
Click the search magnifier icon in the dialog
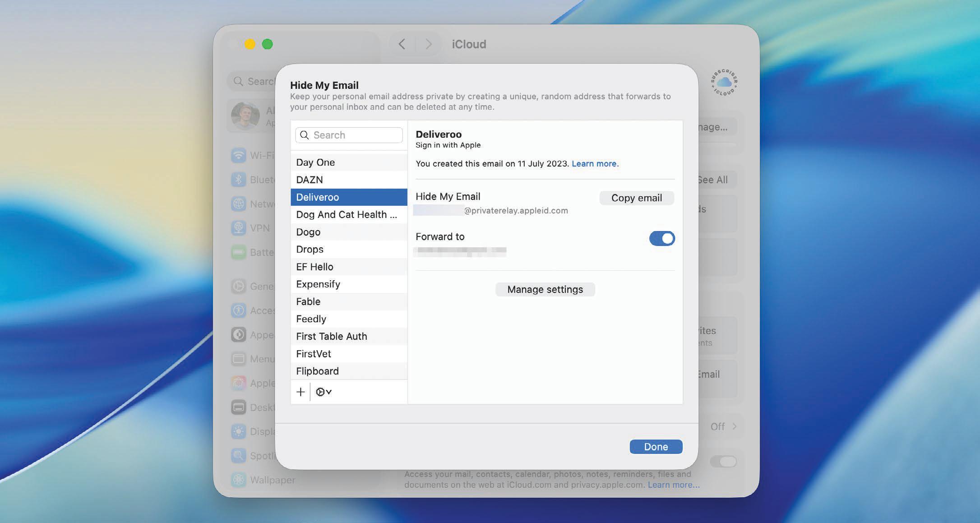click(305, 135)
